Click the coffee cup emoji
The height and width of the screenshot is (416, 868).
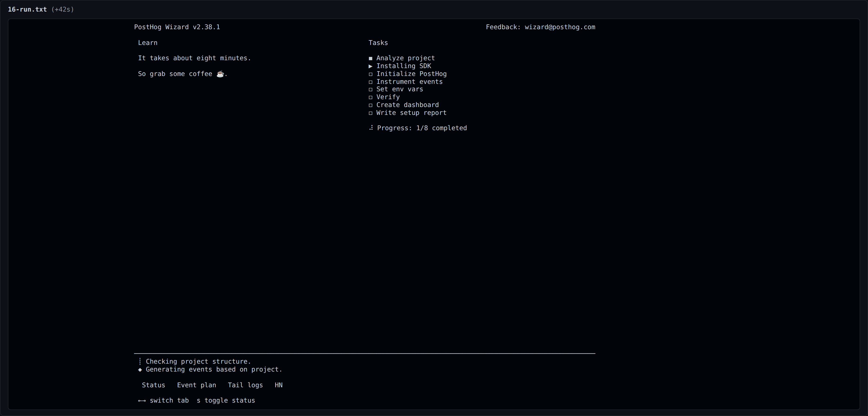(x=220, y=74)
